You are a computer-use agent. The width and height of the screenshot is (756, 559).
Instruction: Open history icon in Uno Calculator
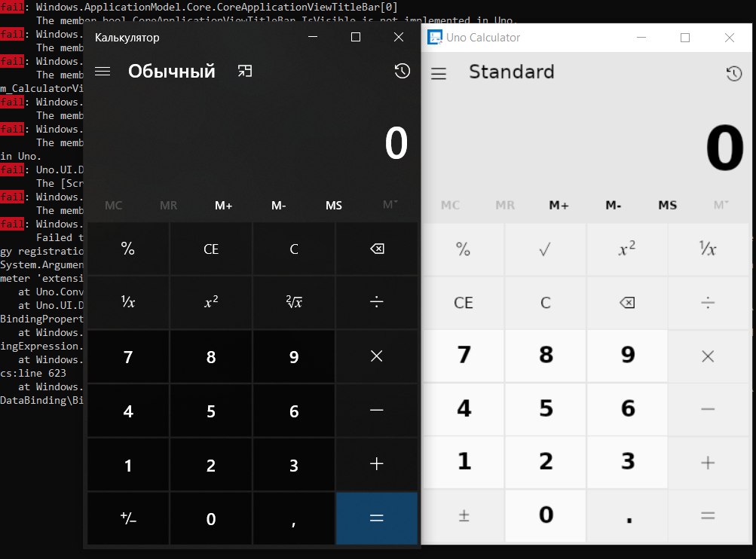(x=734, y=73)
